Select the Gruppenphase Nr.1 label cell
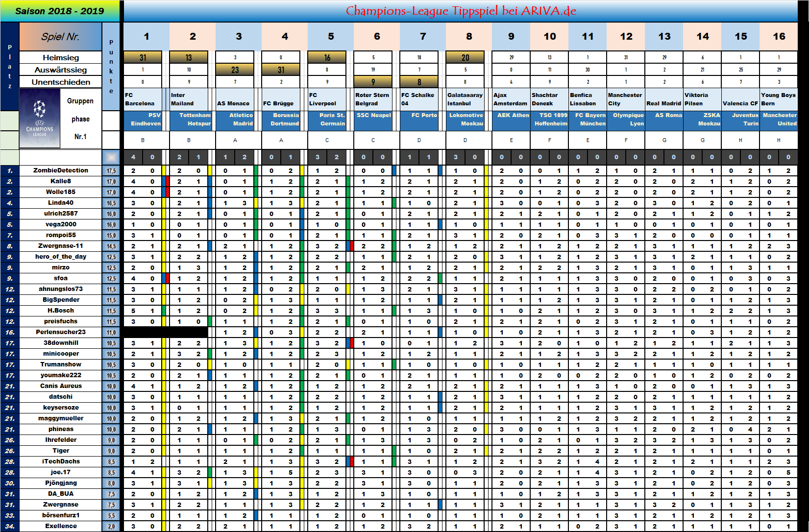This screenshot has width=809, height=532. 81,119
